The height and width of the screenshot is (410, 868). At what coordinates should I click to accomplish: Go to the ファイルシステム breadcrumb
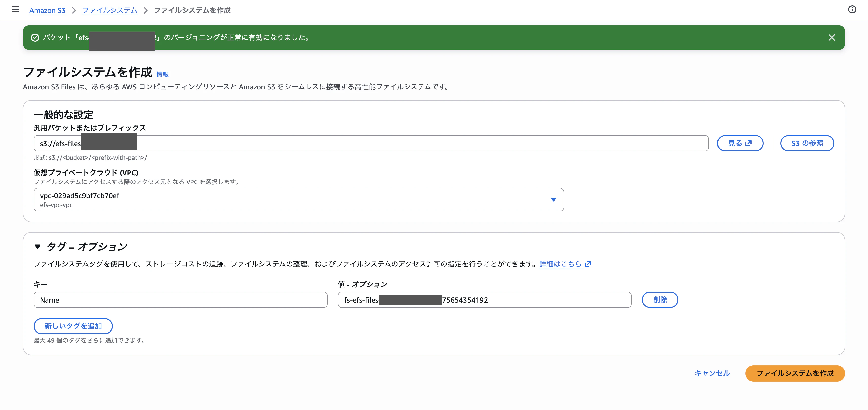coord(109,10)
